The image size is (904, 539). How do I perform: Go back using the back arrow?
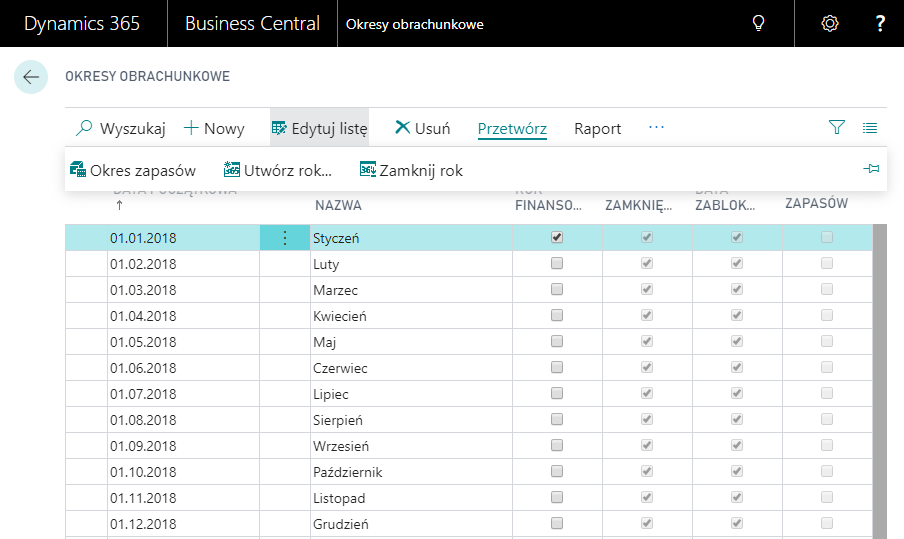tap(31, 77)
